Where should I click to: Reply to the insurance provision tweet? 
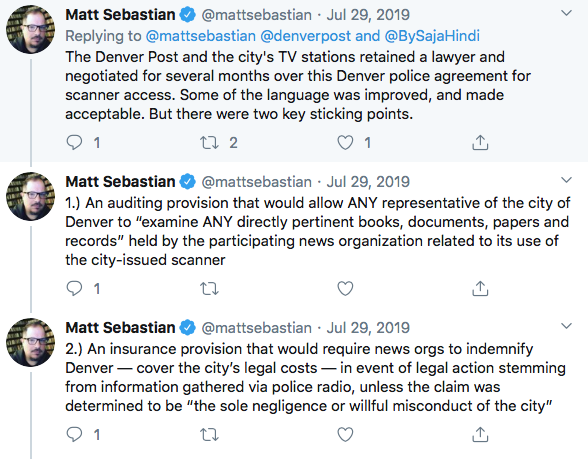(x=74, y=434)
